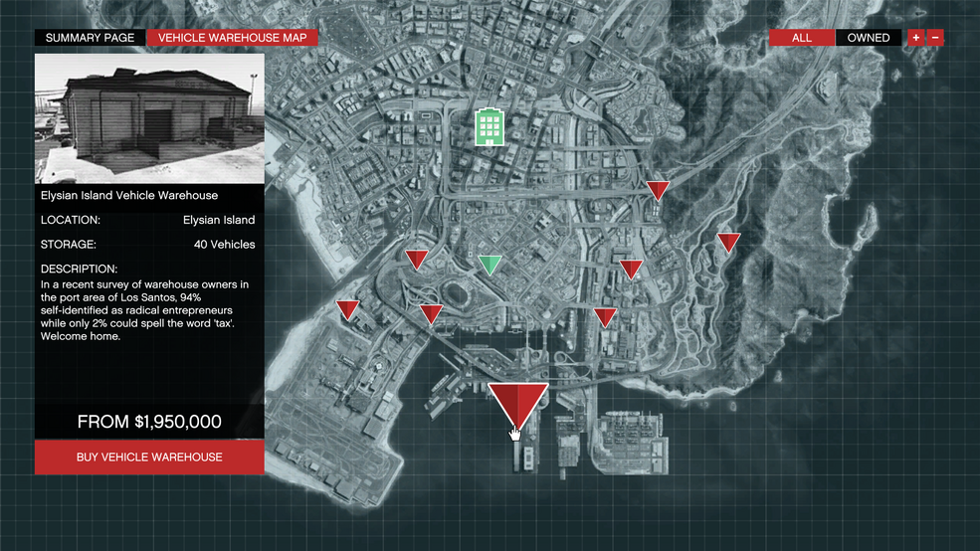Screen dimensions: 980x551
Task: Click the Elysian Island Vehicle Warehouse title
Action: (x=129, y=196)
